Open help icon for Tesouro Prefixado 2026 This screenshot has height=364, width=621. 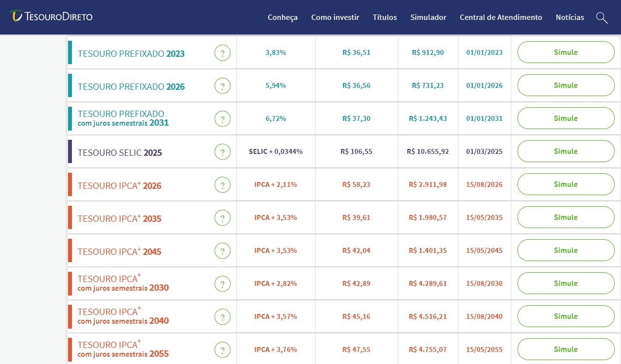point(223,86)
